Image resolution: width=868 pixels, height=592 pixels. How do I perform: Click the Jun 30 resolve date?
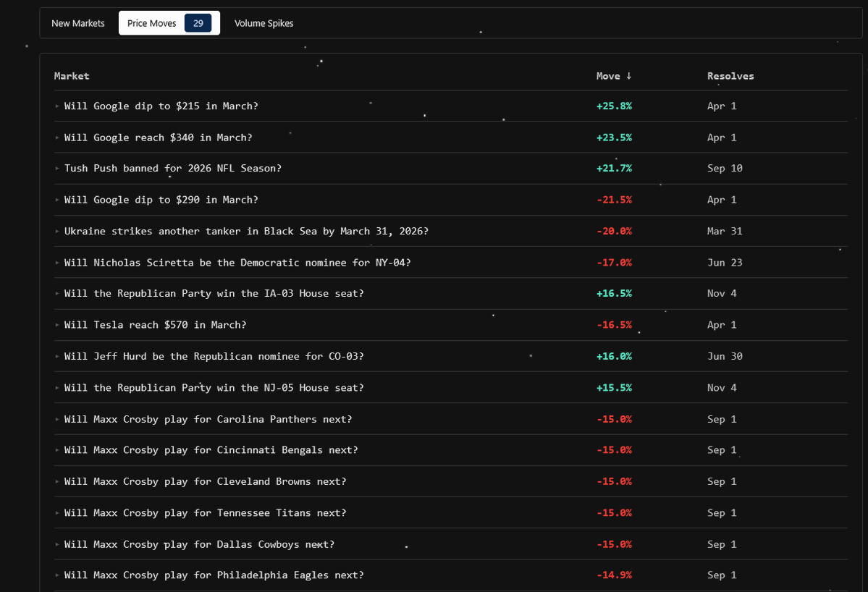725,356
